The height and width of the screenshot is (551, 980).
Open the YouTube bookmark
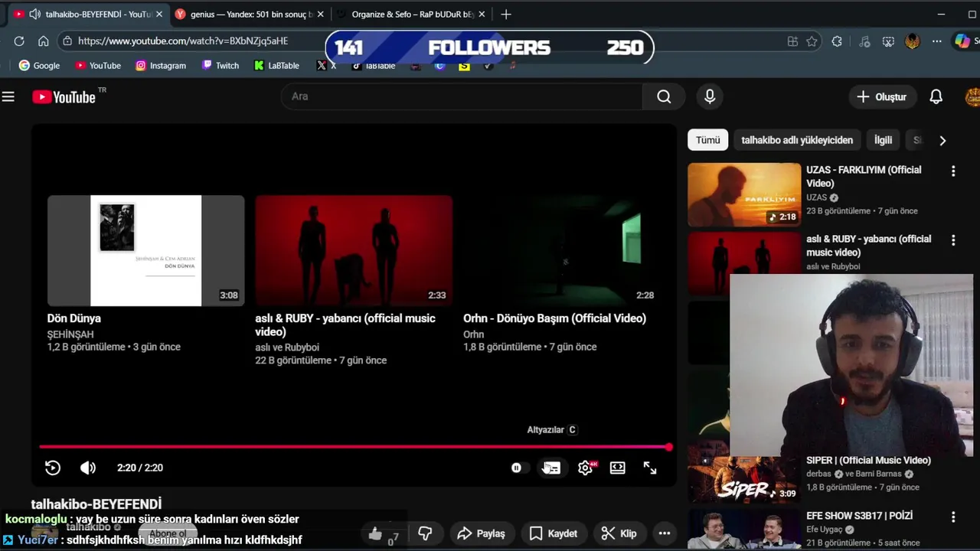tap(98, 66)
